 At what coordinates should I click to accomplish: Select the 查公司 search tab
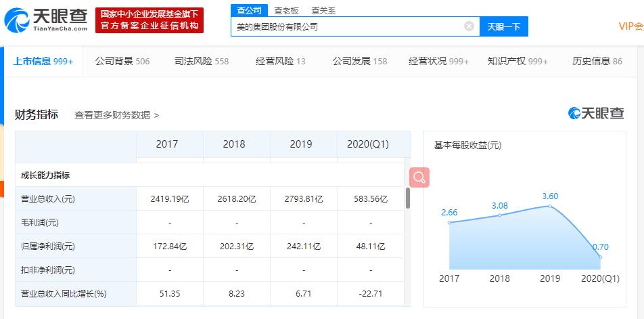coord(249,11)
